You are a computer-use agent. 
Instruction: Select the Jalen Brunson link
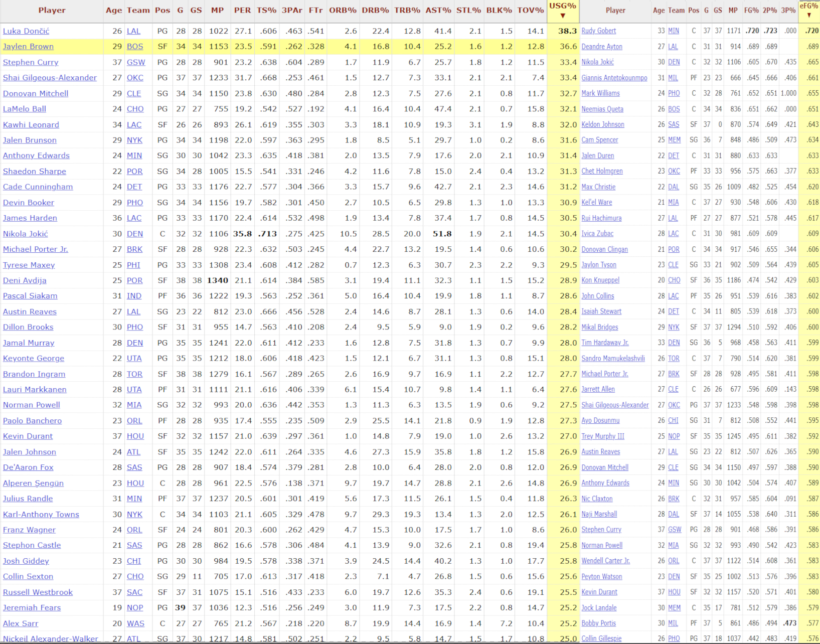pyautogui.click(x=30, y=140)
